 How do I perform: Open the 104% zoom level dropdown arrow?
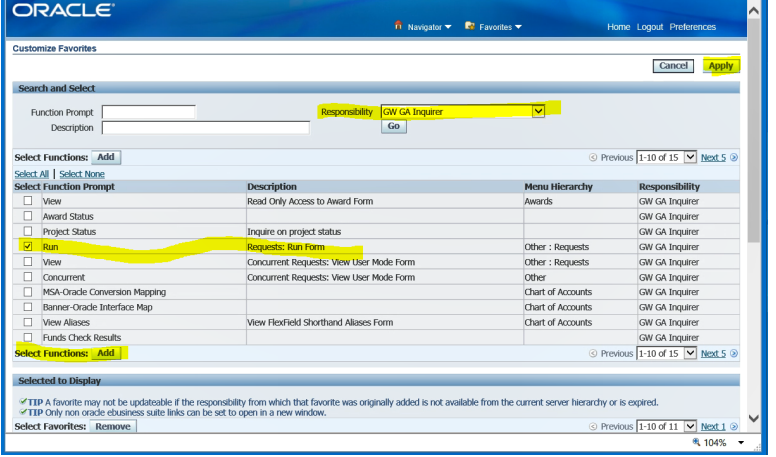741,443
